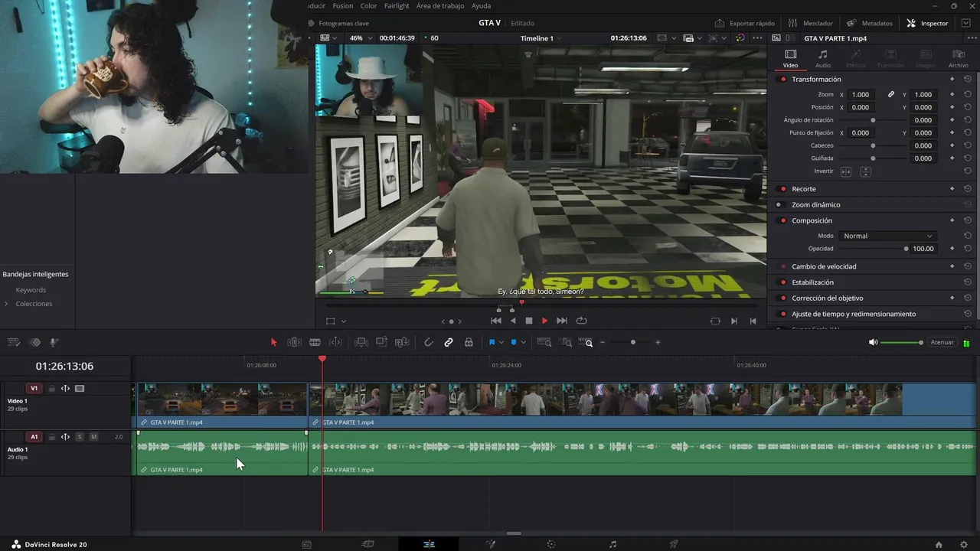The image size is (980, 551).
Task: Expand the Estabilización section
Action: click(x=812, y=282)
